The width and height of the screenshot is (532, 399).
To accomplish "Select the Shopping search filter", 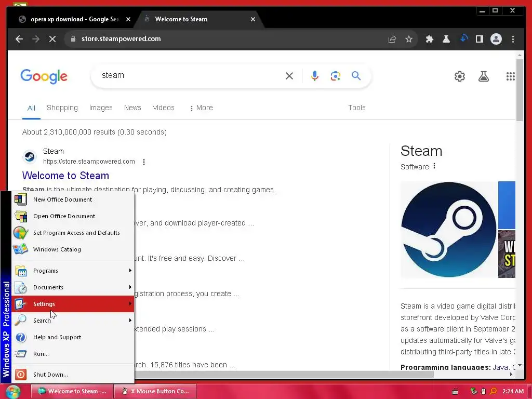I will coord(62,108).
